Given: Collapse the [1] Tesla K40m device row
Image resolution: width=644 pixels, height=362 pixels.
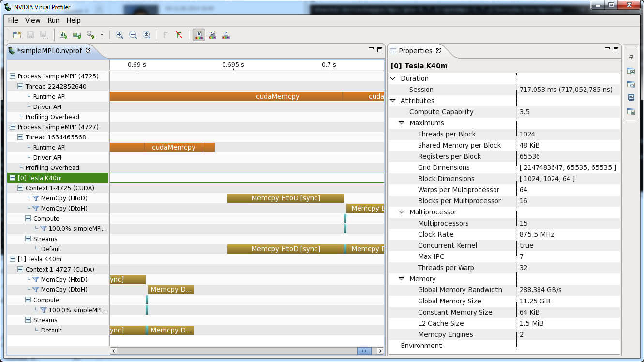Looking at the screenshot, I should (x=13, y=259).
